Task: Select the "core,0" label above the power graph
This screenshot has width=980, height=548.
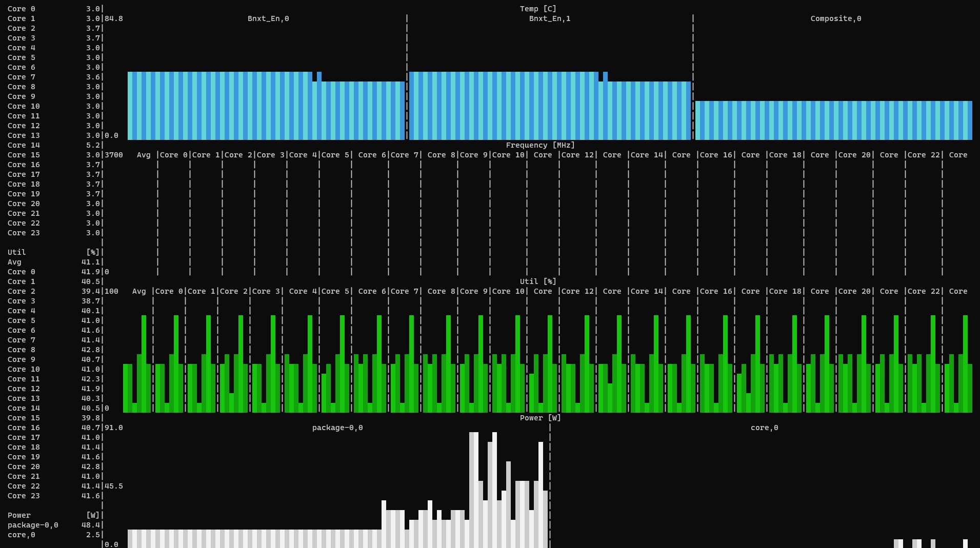Action: tap(764, 428)
